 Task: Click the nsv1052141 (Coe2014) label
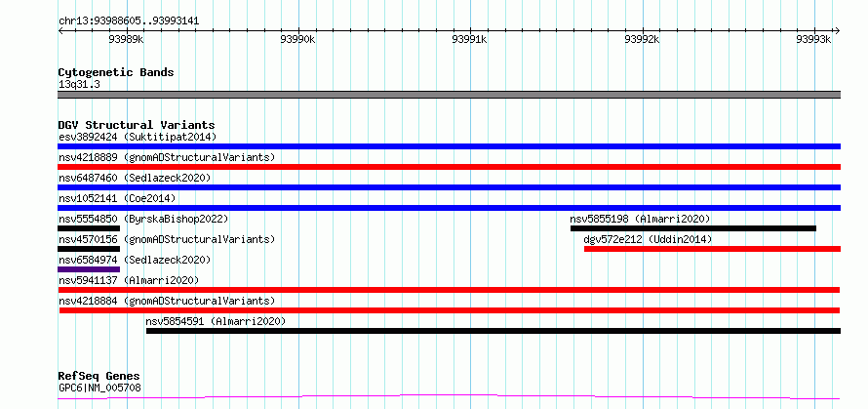117,198
